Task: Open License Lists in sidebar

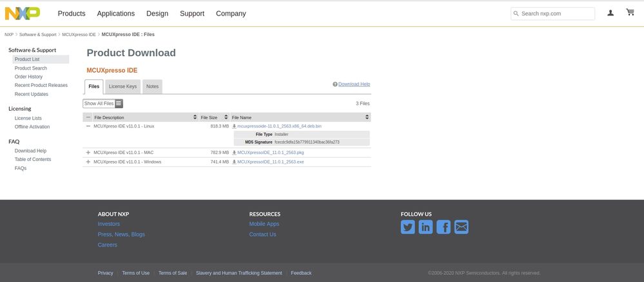Action: tap(28, 118)
